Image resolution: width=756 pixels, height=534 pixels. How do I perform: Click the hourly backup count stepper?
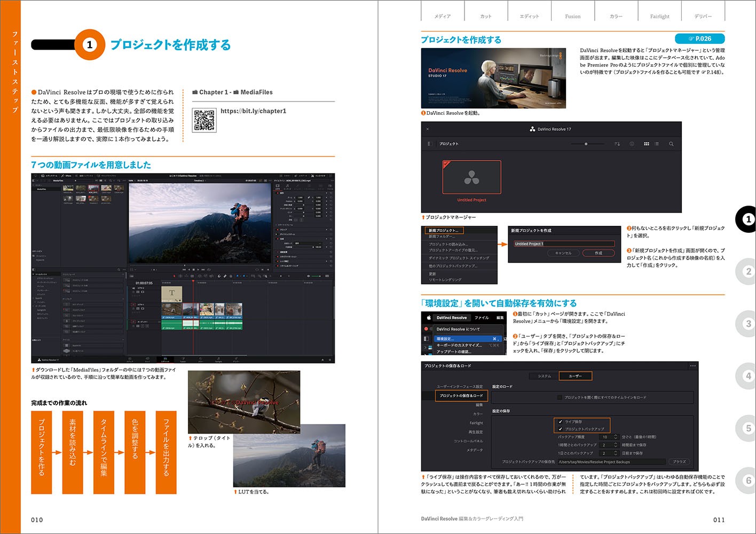tap(615, 445)
